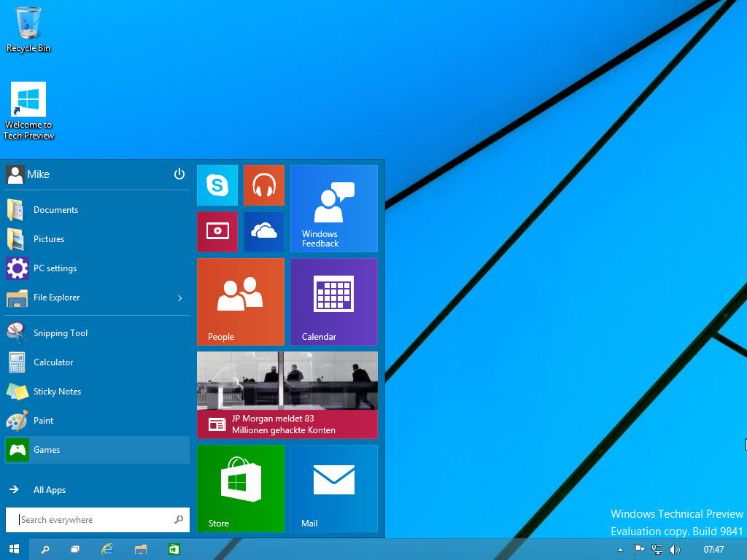
Task: Open the Store tile
Action: 241,488
